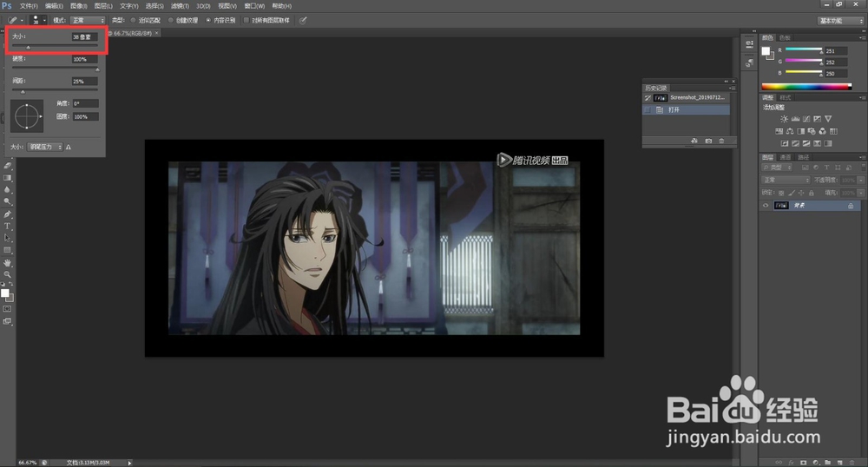Switch to the 通道 channels tab

pos(786,158)
